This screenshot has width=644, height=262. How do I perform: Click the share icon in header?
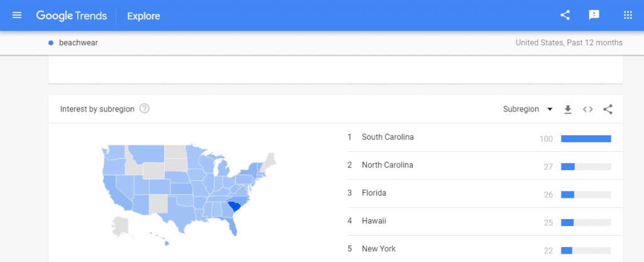coord(565,15)
